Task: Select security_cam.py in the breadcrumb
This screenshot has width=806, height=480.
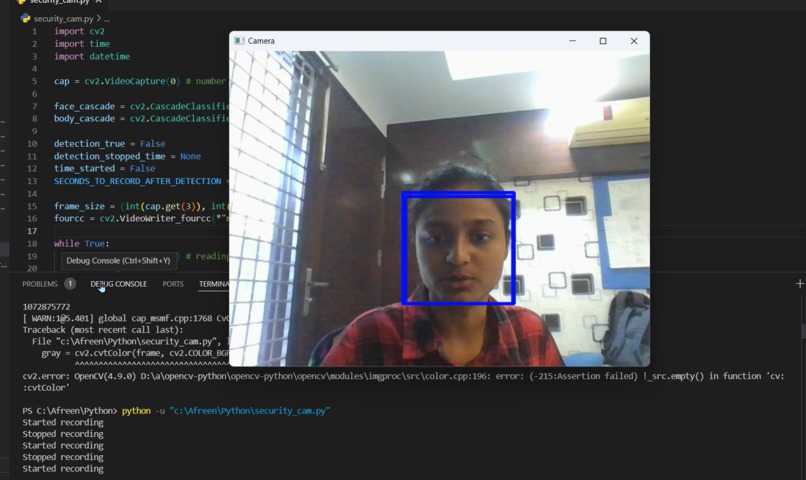Action: pos(64,19)
